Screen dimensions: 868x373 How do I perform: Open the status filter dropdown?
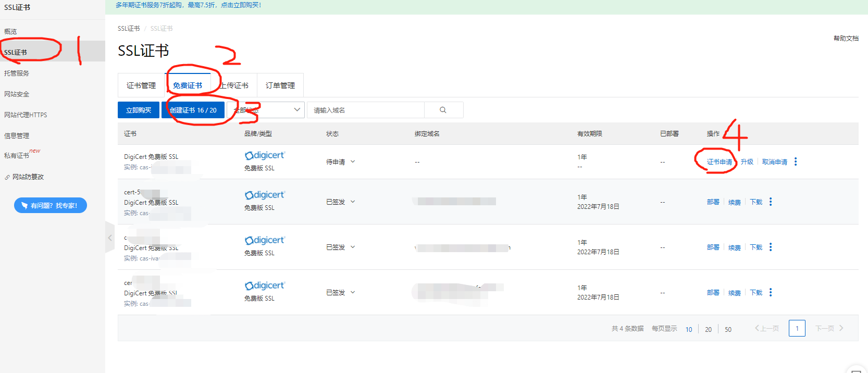266,110
